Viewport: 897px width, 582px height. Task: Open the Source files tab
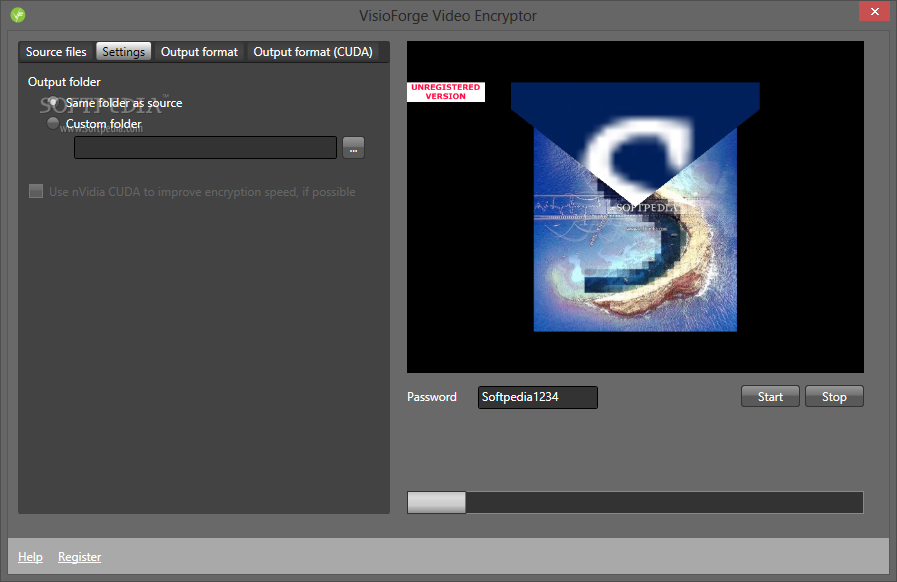pyautogui.click(x=56, y=52)
